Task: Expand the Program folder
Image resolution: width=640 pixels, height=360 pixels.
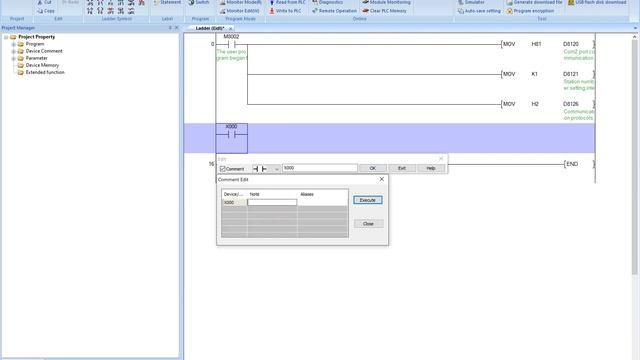Action: click(13, 44)
